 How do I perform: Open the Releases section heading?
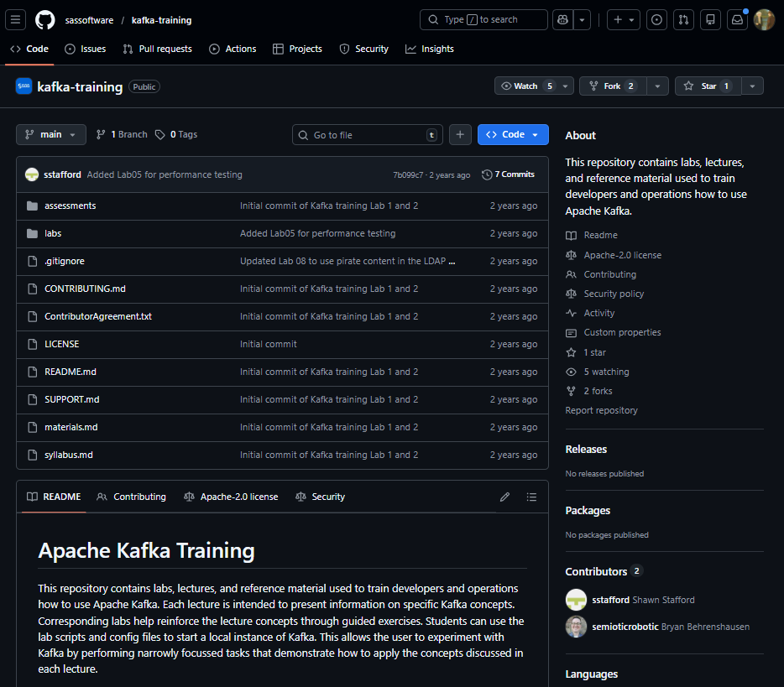coord(586,449)
